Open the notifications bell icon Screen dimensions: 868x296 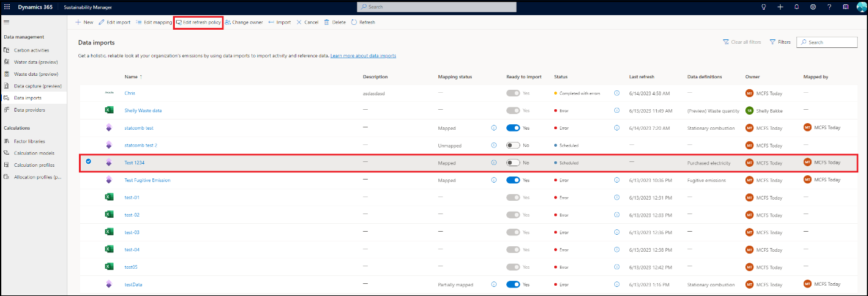tap(796, 7)
